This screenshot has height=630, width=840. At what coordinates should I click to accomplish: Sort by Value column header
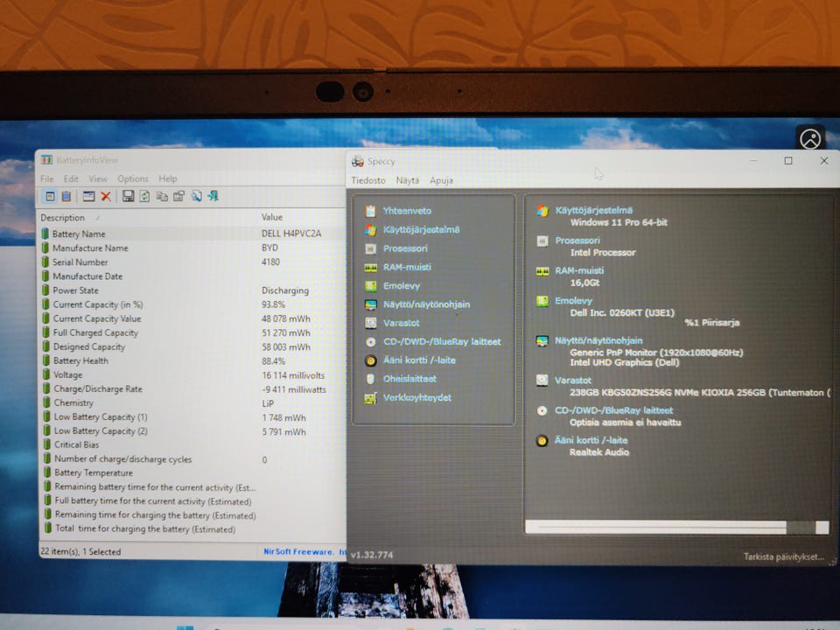tap(271, 217)
